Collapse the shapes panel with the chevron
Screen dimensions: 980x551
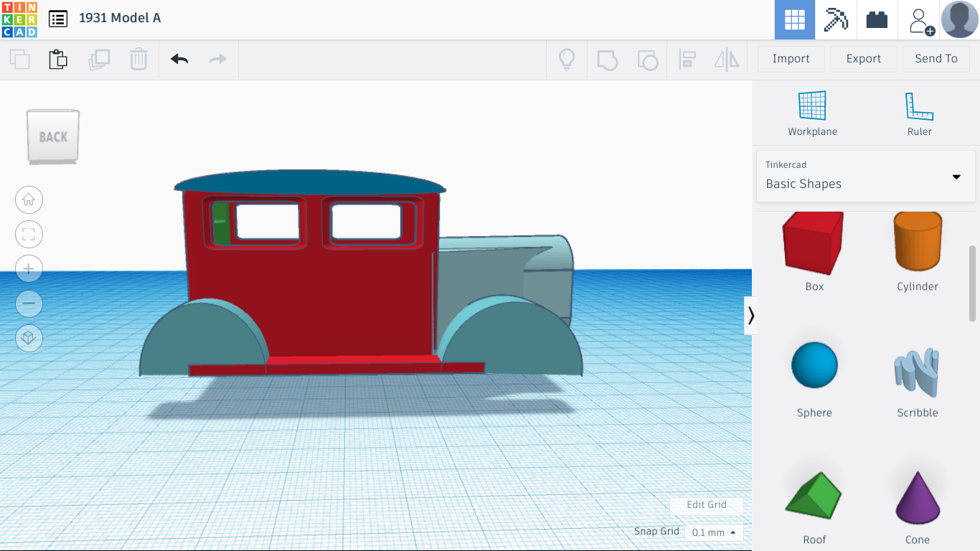[750, 315]
